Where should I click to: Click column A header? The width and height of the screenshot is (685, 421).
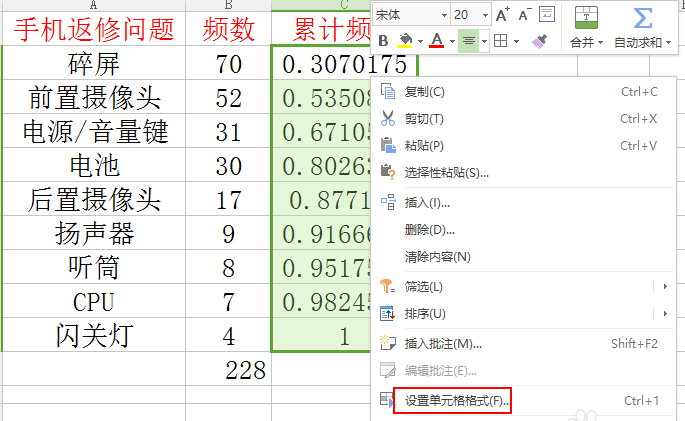tap(94, 5)
